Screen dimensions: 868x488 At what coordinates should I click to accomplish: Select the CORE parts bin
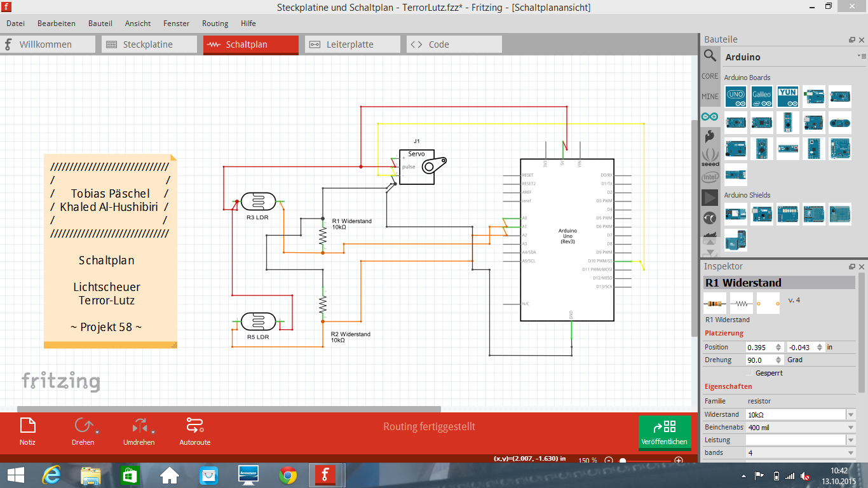coord(710,76)
